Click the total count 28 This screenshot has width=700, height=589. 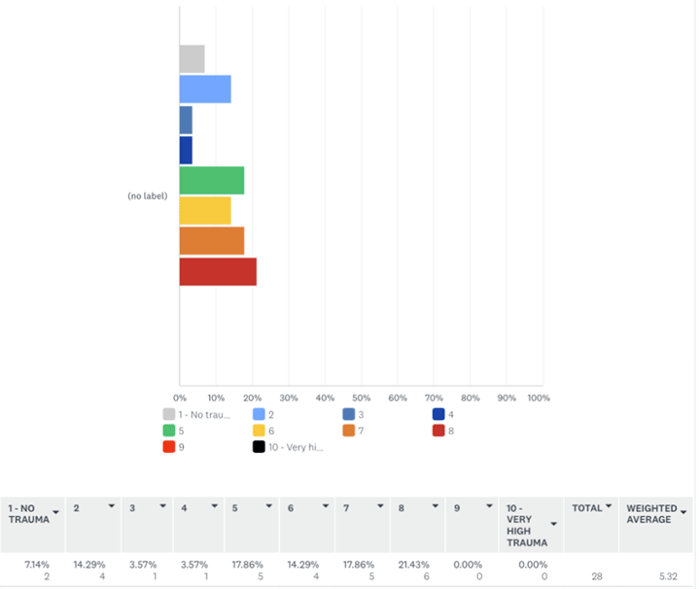click(x=597, y=576)
